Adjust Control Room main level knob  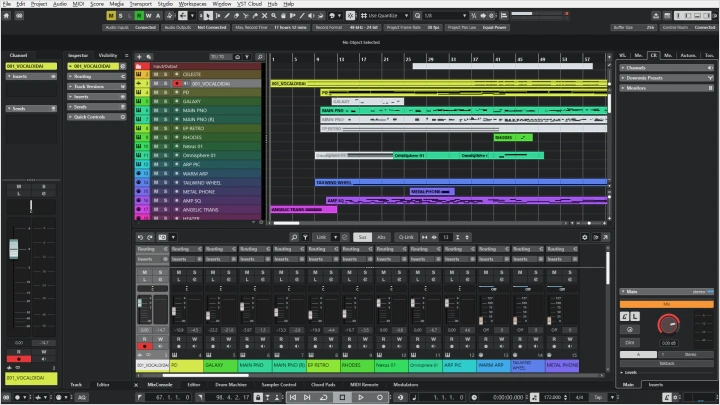click(x=668, y=325)
